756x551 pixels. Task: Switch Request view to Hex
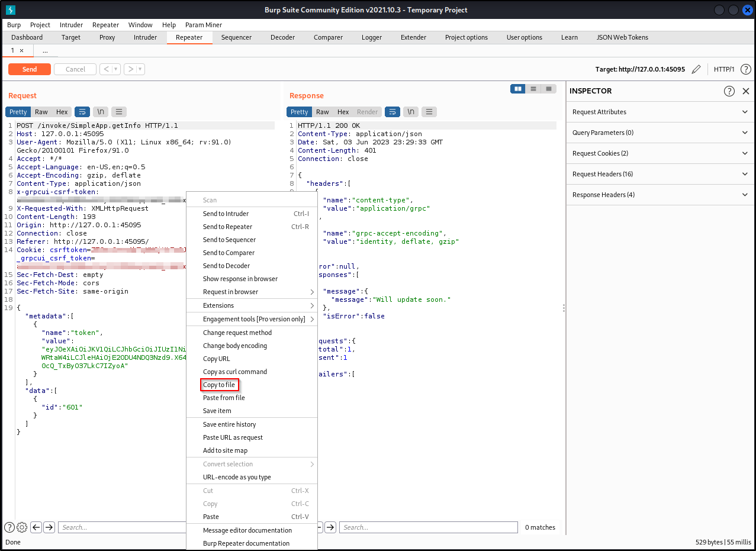coord(62,112)
